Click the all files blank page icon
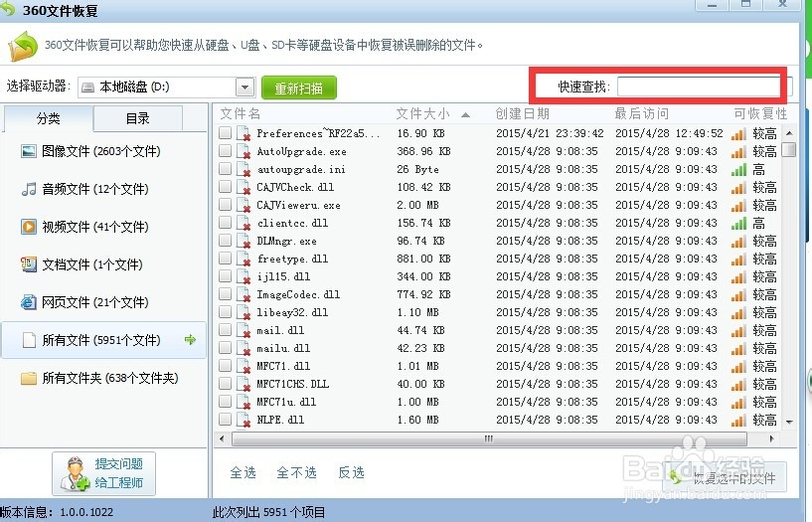Screen dimensions: 812x522 pos(29,340)
